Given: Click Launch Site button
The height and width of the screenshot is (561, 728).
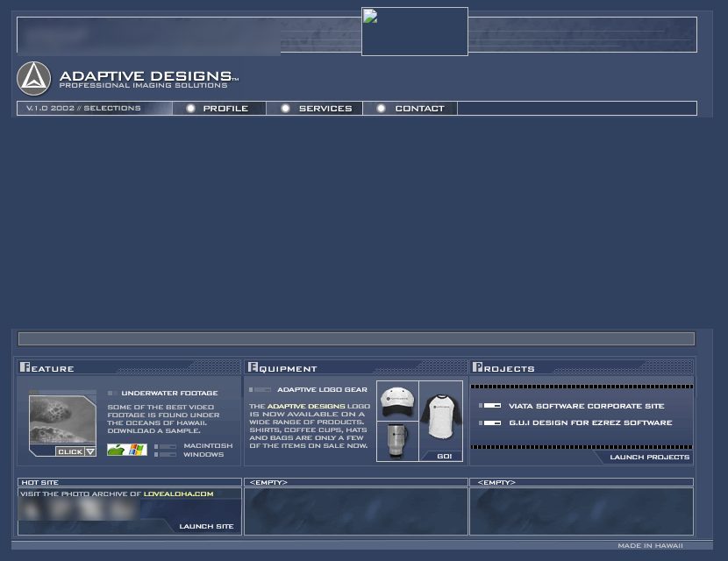Looking at the screenshot, I should point(206,526).
